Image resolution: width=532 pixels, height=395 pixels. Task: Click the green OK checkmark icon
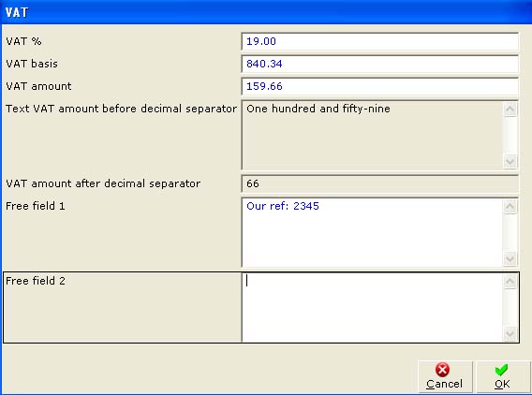501,370
